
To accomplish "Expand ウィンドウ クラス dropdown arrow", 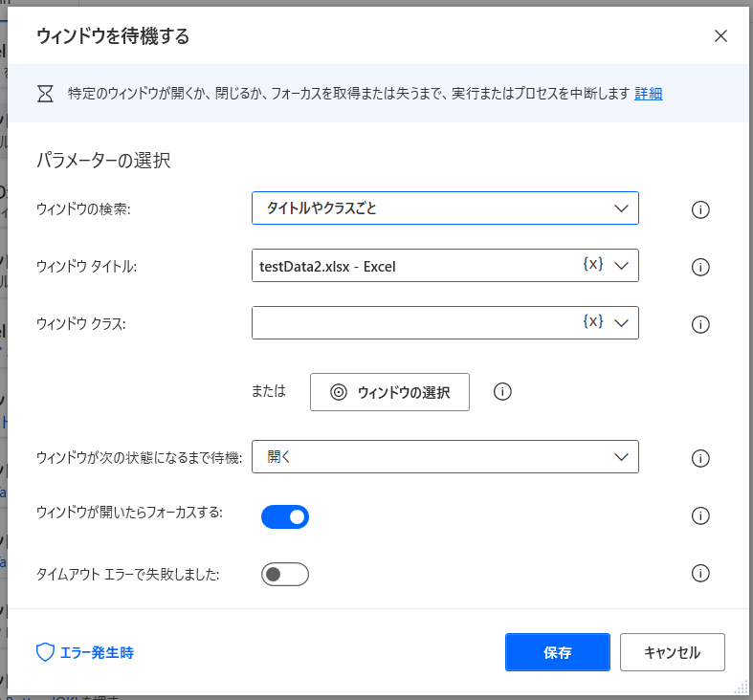I will (621, 323).
